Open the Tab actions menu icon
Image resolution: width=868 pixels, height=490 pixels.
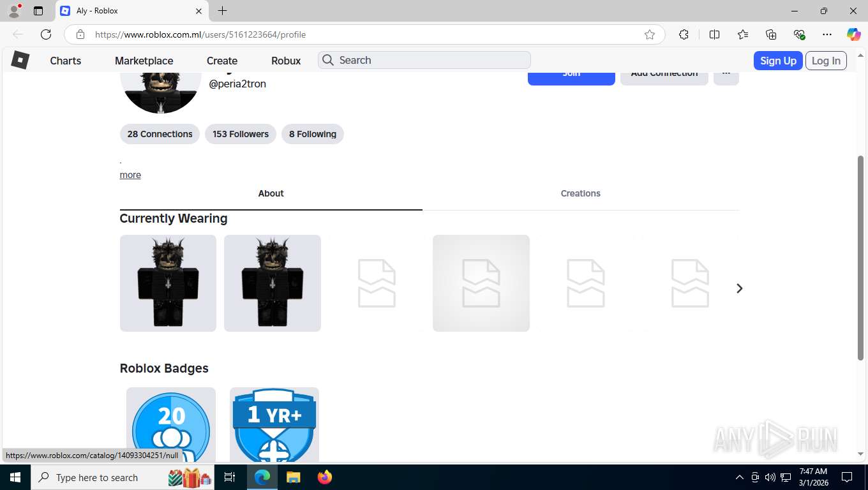[38, 11]
